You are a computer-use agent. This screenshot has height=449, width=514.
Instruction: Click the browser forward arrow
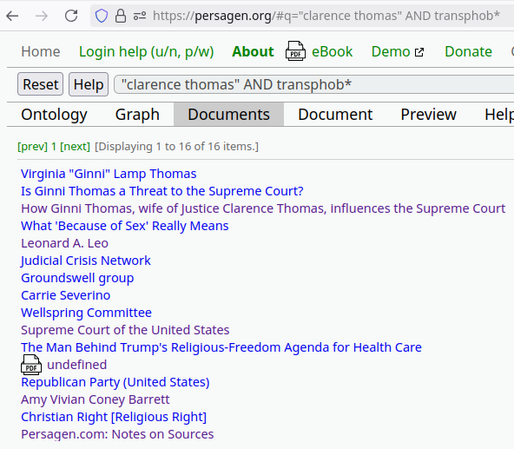pos(41,16)
